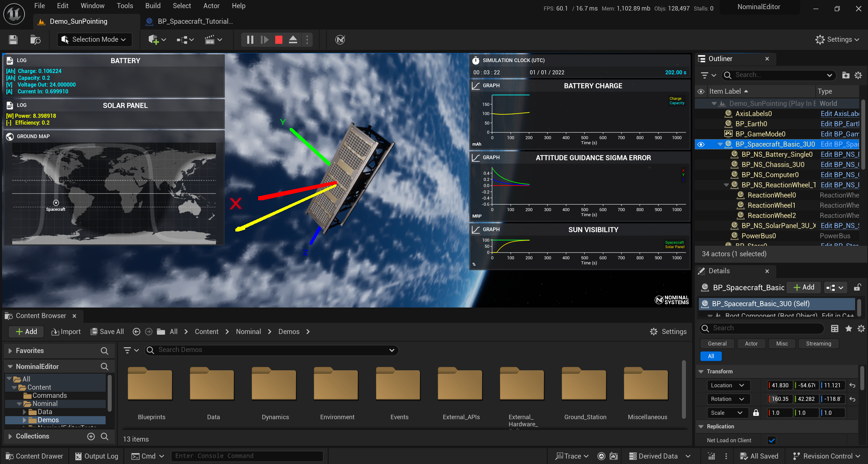Open the Blueprints toolbar dropdown icon
Image resolution: width=868 pixels, height=464 pixels.
pyautogui.click(x=185, y=40)
